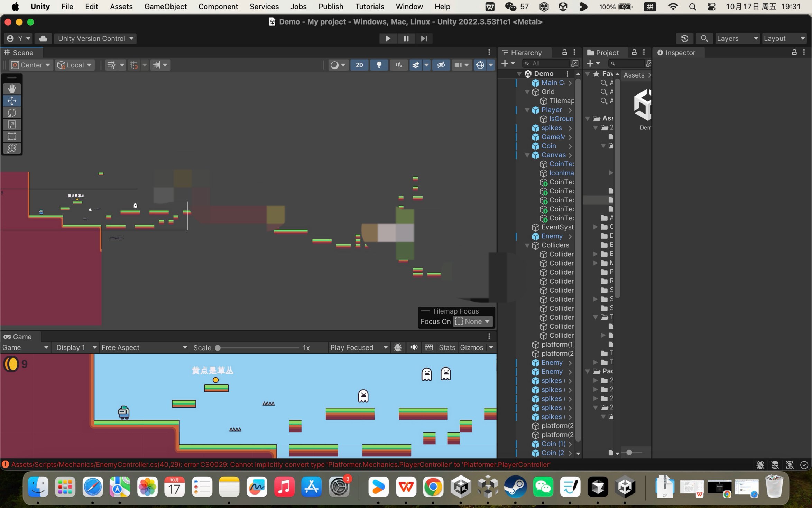Select the Hand view tool
This screenshot has height=508, width=812.
click(x=12, y=89)
